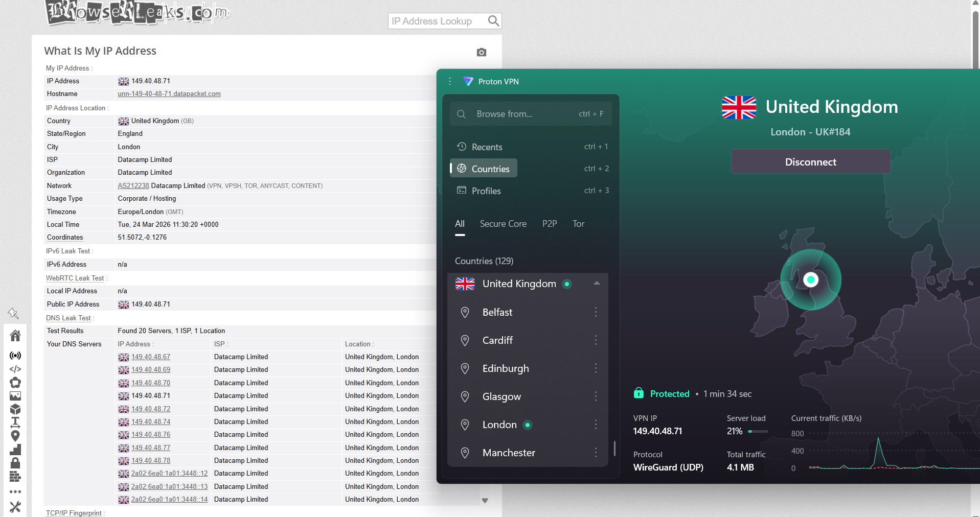The width and height of the screenshot is (980, 517).
Task: Switch to the Secure Core tab
Action: 503,224
